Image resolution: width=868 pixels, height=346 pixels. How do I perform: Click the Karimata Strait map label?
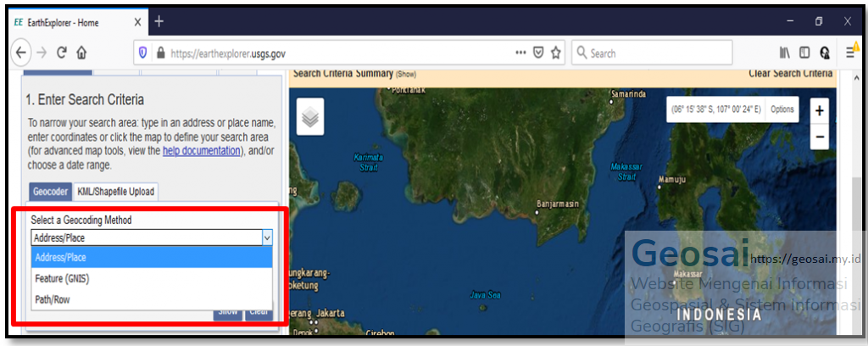368,162
